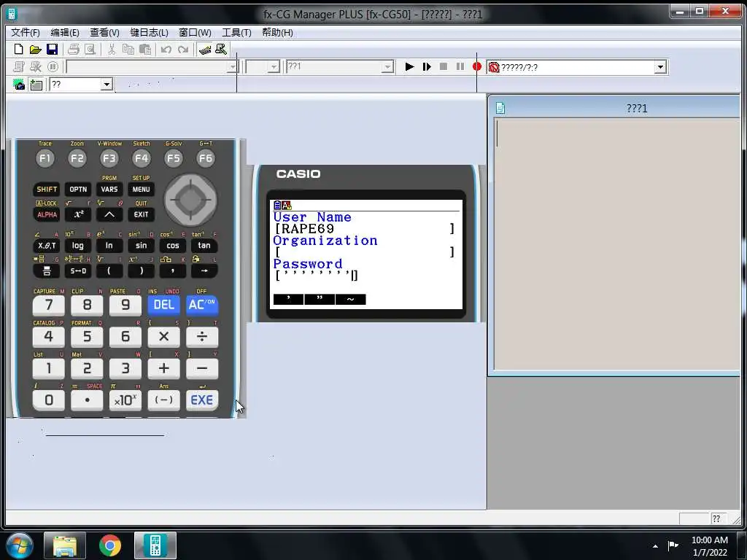Click the DEL key
The width and height of the screenshot is (747, 560).
click(163, 305)
